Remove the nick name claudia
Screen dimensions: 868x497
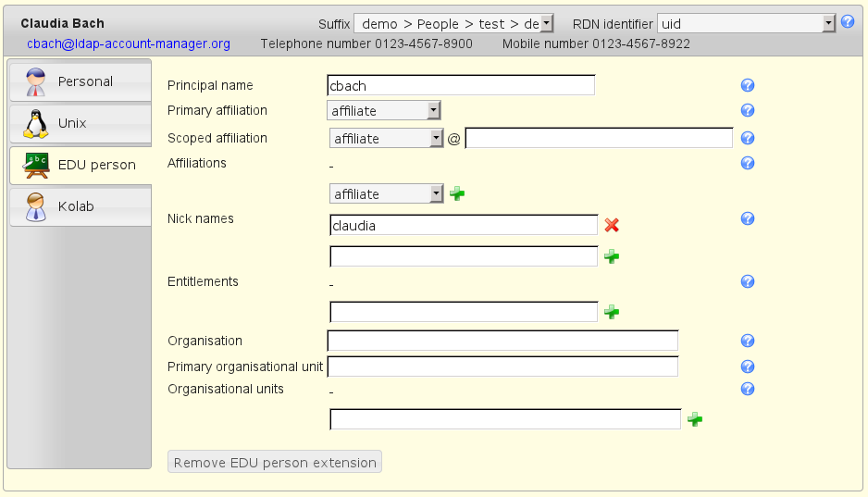point(612,225)
